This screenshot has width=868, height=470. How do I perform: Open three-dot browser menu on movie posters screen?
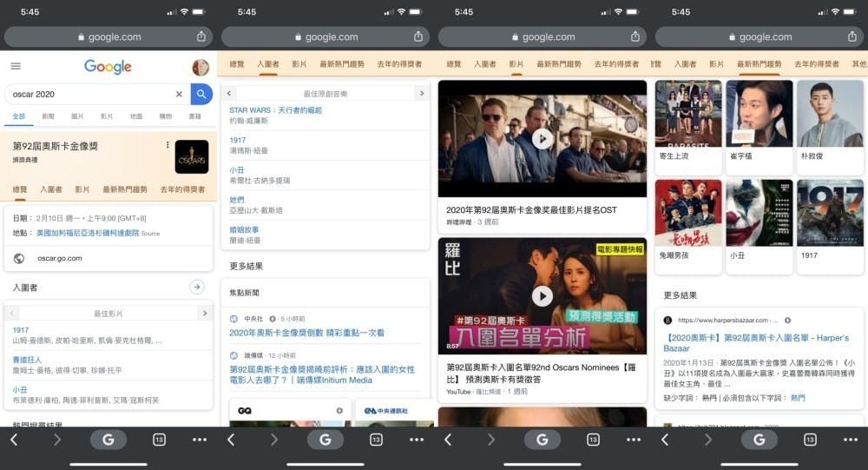point(851,440)
